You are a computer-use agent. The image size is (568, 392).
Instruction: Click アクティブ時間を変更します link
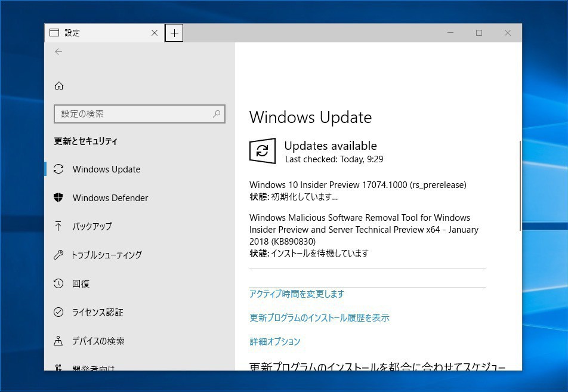(297, 294)
